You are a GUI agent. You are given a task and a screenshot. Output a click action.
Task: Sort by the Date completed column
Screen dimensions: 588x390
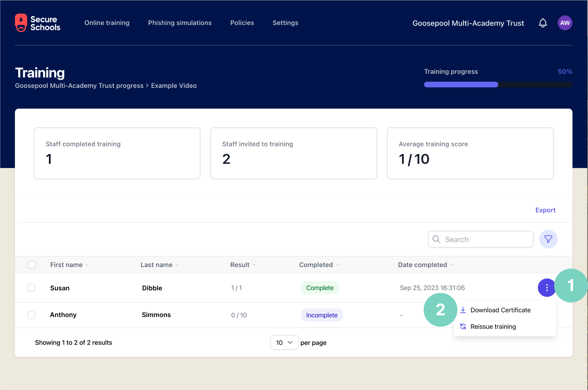[425, 265]
